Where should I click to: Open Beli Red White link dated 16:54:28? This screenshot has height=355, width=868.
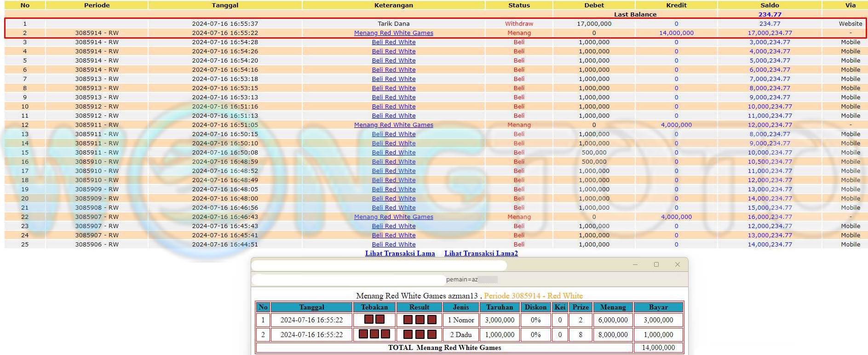[x=393, y=42]
